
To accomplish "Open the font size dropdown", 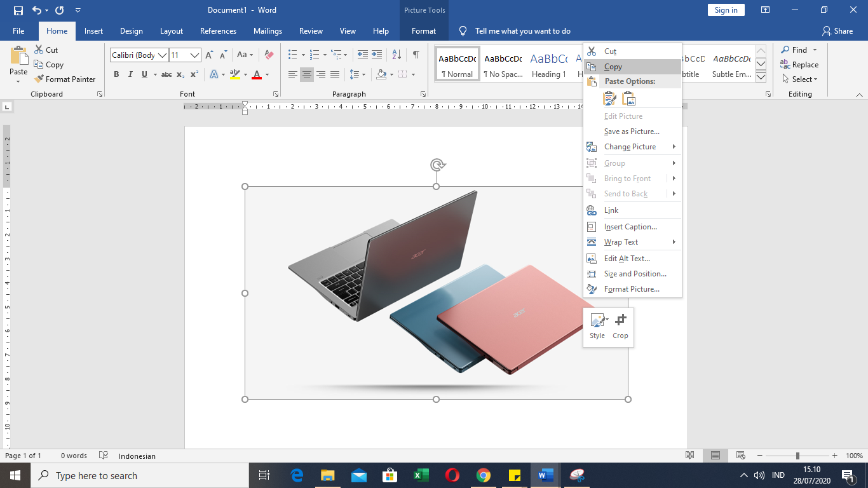I will (x=194, y=55).
